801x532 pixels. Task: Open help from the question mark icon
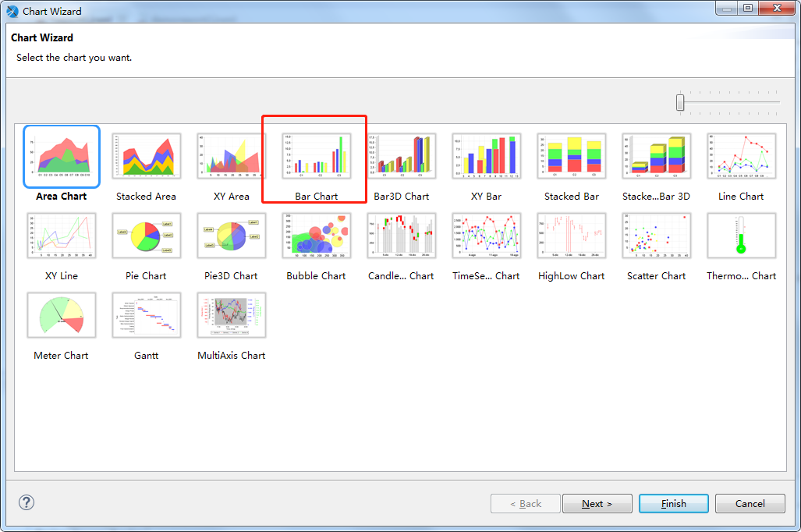tap(26, 502)
